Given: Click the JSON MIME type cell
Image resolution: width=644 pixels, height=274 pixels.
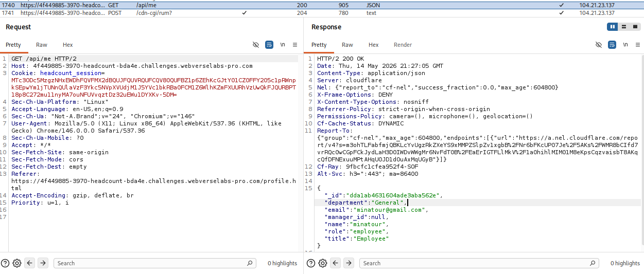Looking at the screenshot, I should tap(373, 5).
